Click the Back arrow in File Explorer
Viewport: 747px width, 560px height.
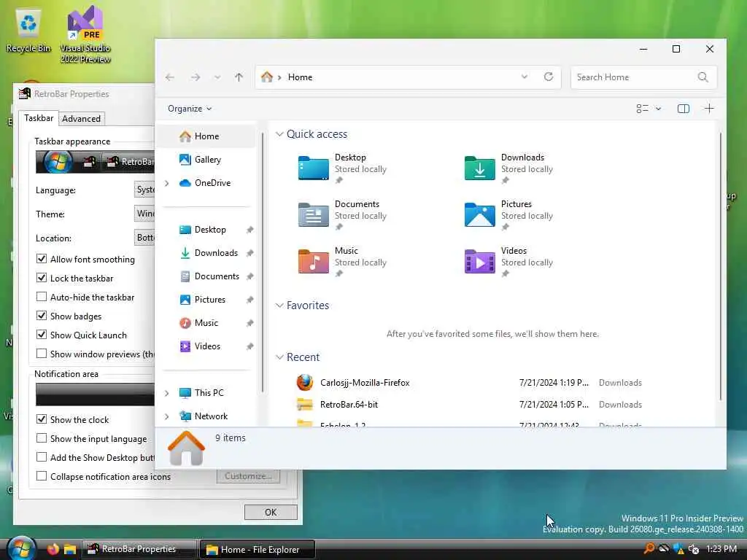coord(169,77)
